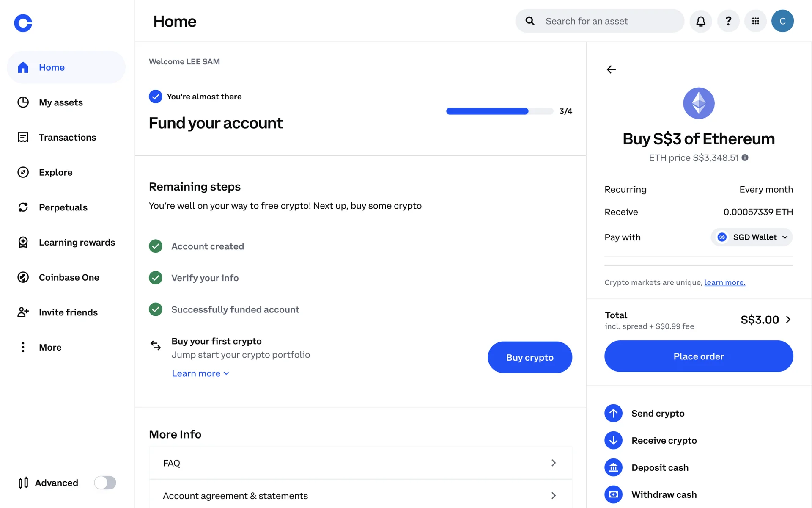Open My assets in sidebar

tap(60, 102)
